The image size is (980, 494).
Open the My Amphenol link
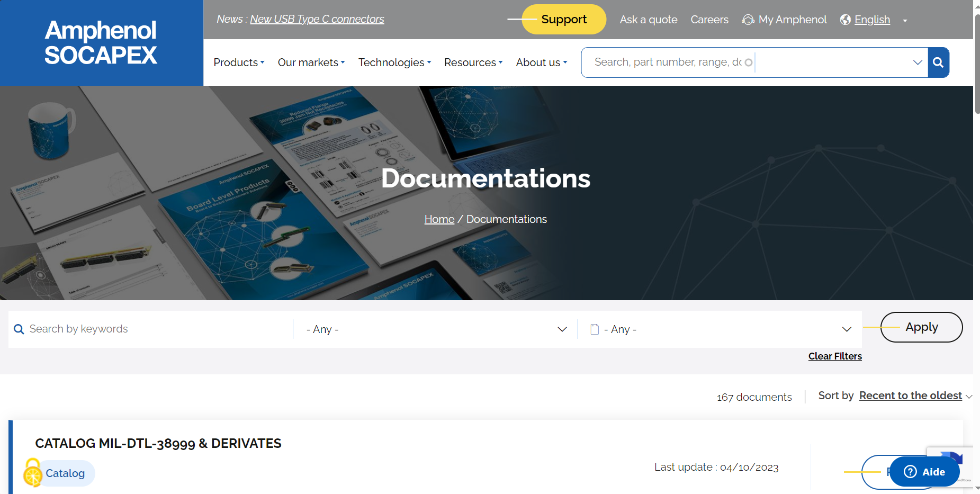click(x=792, y=20)
